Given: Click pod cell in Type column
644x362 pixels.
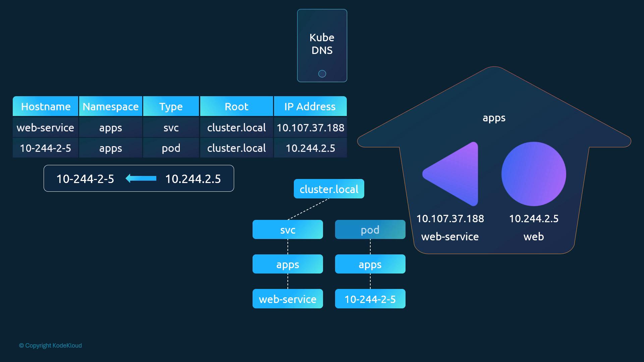Looking at the screenshot, I should pyautogui.click(x=171, y=148).
